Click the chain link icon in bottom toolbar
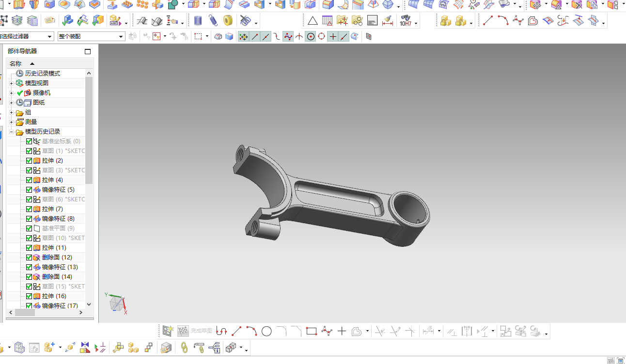The width and height of the screenshot is (626, 364). [184, 347]
